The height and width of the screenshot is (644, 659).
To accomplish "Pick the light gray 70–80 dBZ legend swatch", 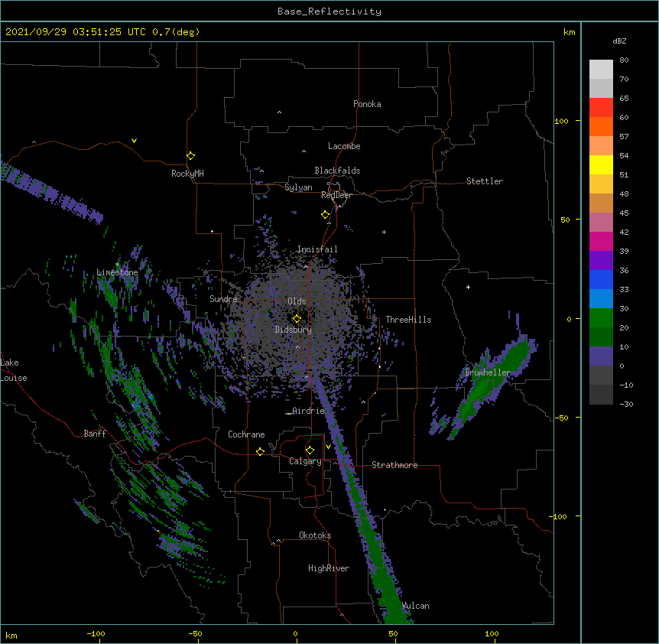I will (x=601, y=70).
